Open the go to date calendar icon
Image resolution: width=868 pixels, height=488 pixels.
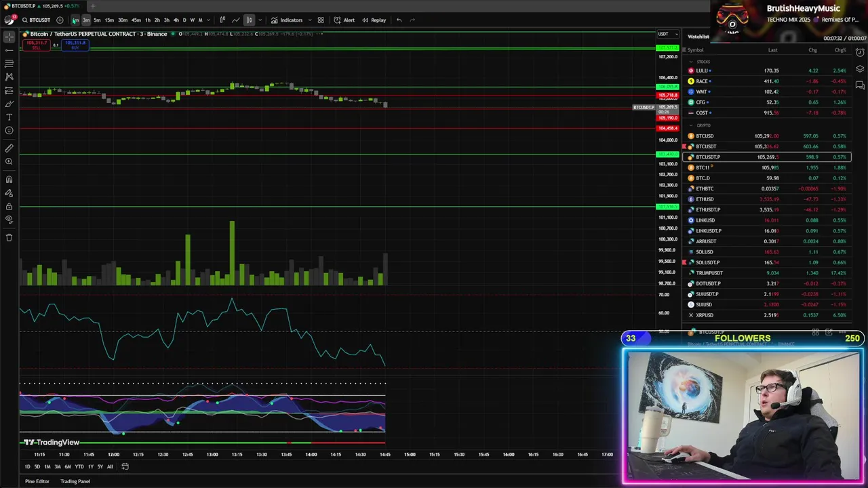(125, 466)
